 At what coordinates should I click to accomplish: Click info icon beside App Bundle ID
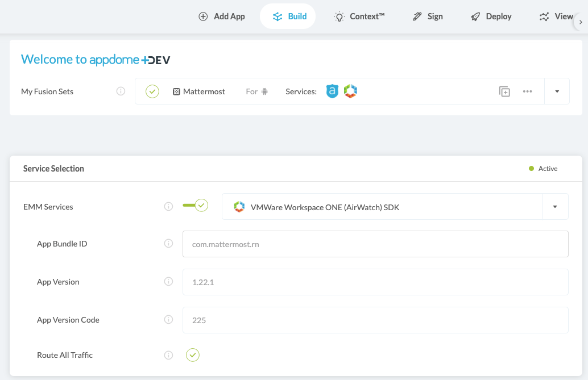(x=168, y=244)
